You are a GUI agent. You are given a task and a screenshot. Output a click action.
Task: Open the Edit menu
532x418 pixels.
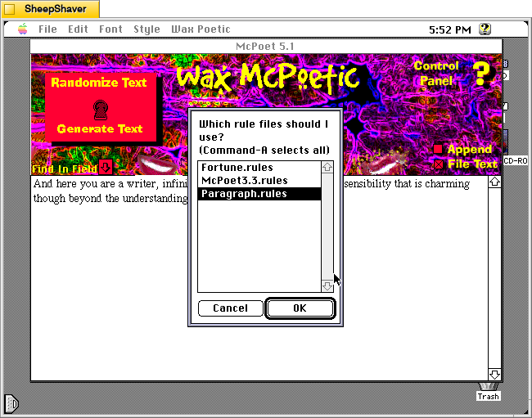click(78, 29)
